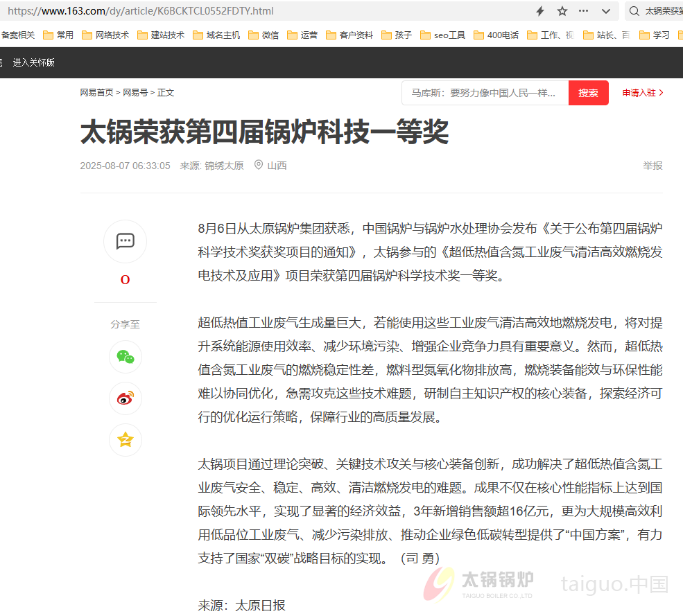Click the yellow star share icon
Image resolution: width=683 pixels, height=616 pixels.
click(x=125, y=440)
